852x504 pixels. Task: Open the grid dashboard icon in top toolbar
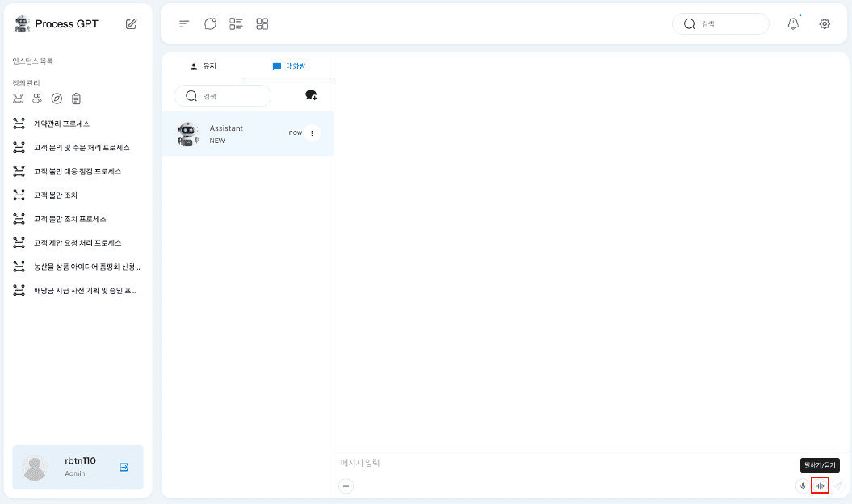(262, 24)
